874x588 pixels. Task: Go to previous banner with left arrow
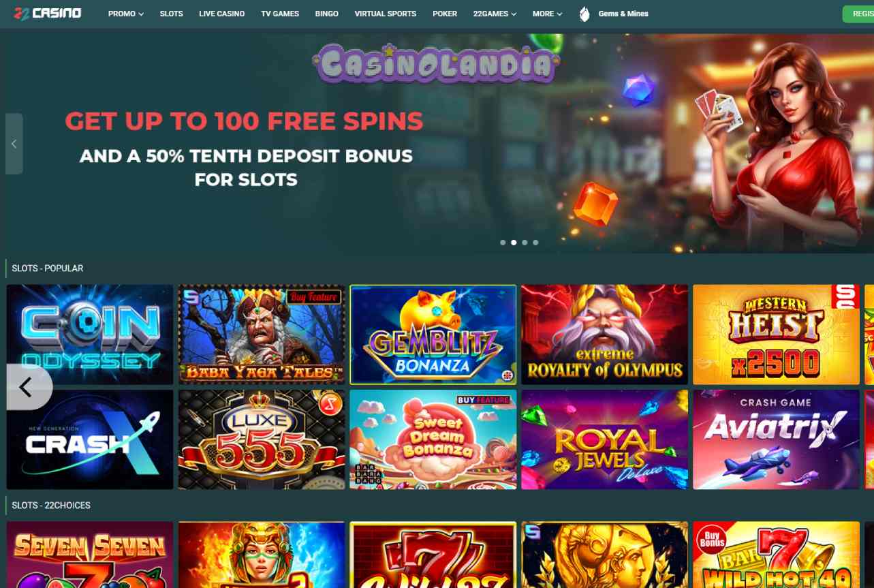click(14, 144)
